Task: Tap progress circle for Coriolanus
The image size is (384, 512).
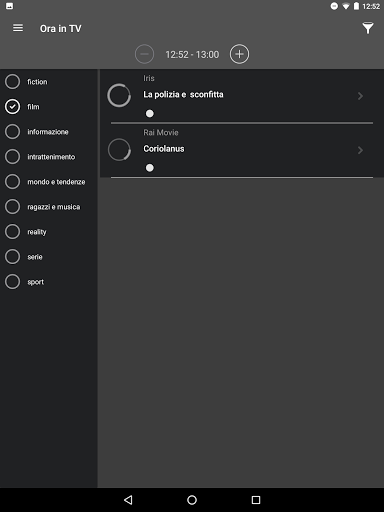Action: pyautogui.click(x=119, y=150)
